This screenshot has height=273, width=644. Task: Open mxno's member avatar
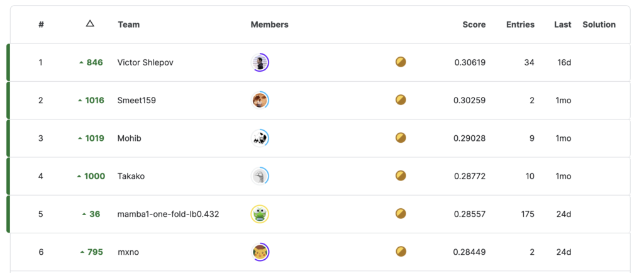pyautogui.click(x=260, y=252)
